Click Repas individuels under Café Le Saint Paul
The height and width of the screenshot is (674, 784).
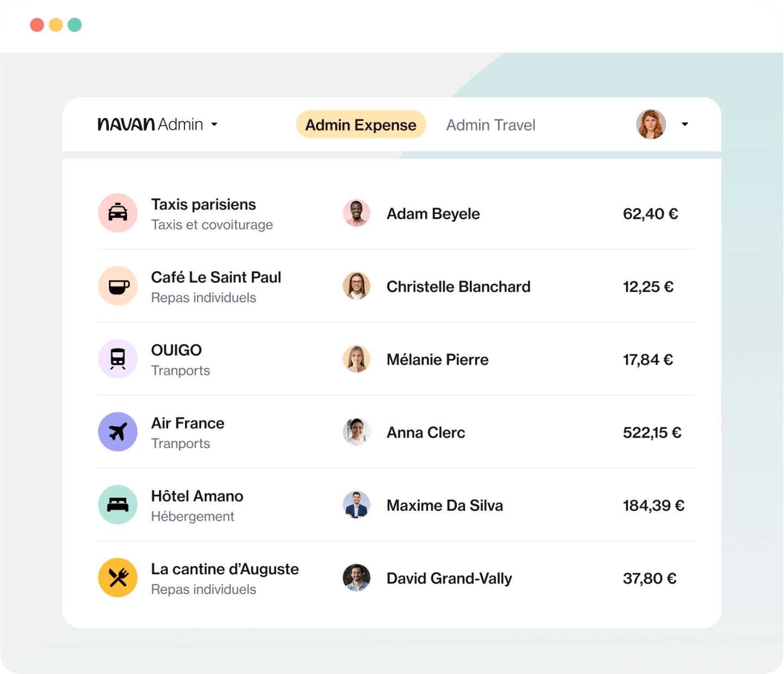click(204, 298)
